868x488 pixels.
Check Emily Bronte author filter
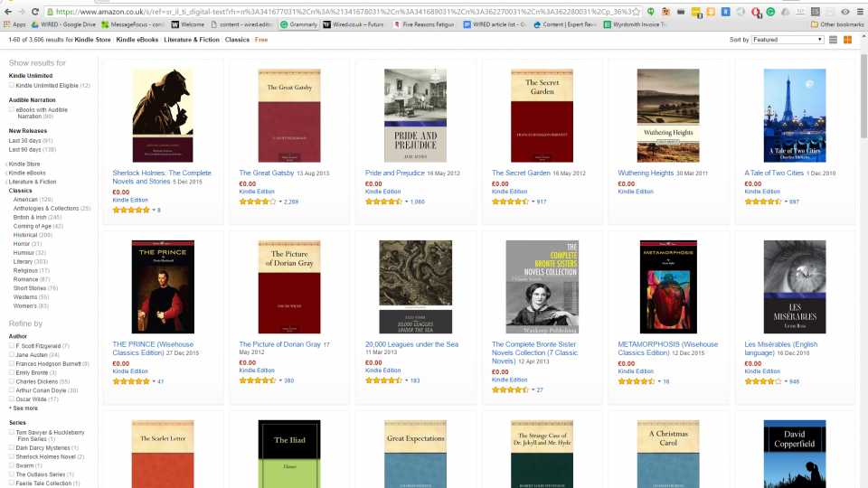point(12,372)
